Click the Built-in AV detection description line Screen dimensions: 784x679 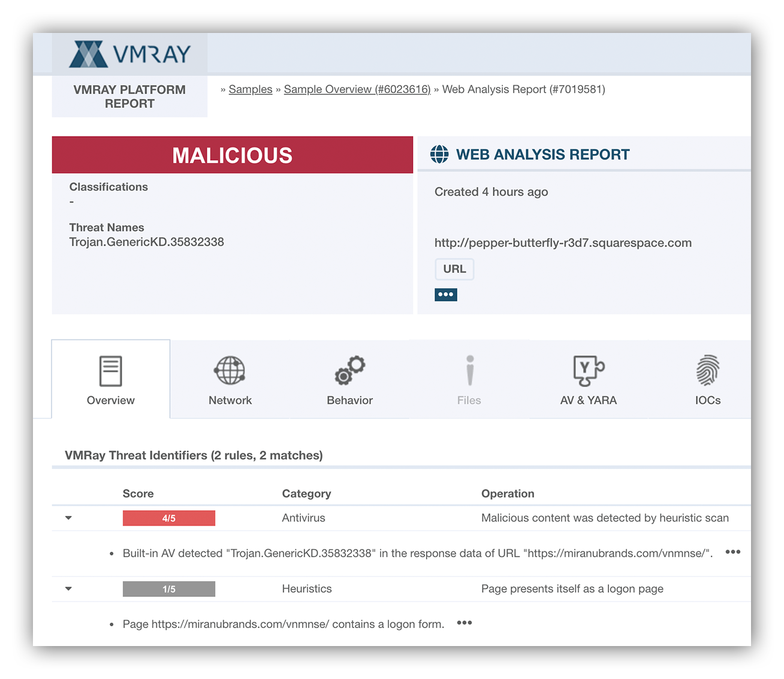(x=418, y=553)
